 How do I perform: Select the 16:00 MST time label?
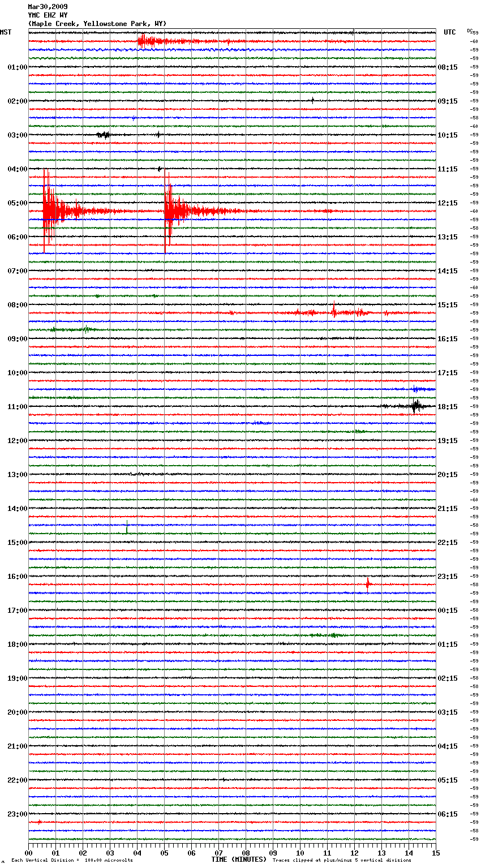pyautogui.click(x=17, y=577)
